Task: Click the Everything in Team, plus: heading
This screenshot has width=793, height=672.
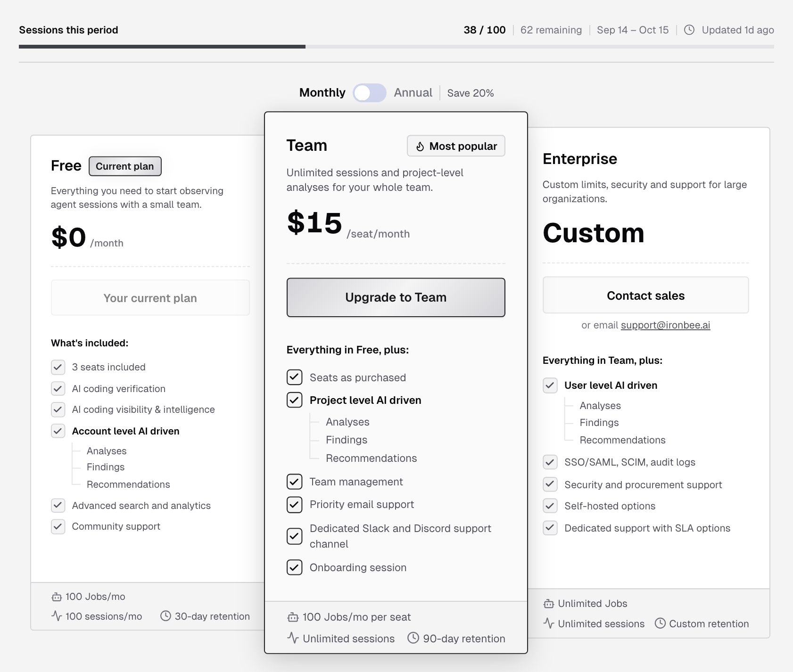Action: [603, 361]
